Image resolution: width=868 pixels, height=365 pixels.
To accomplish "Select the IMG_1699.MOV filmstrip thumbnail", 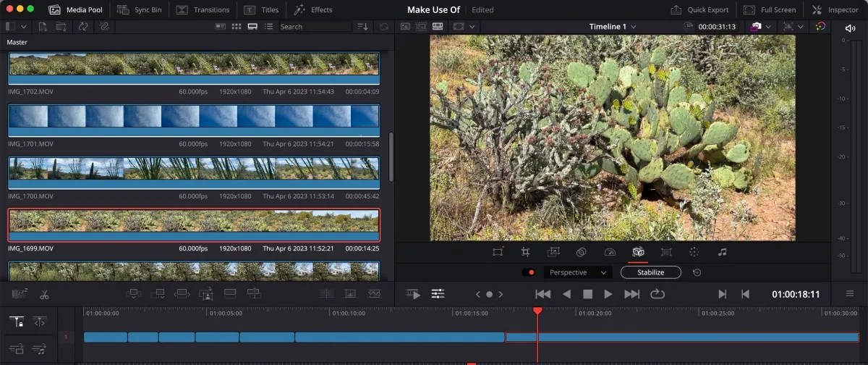I will pyautogui.click(x=193, y=225).
